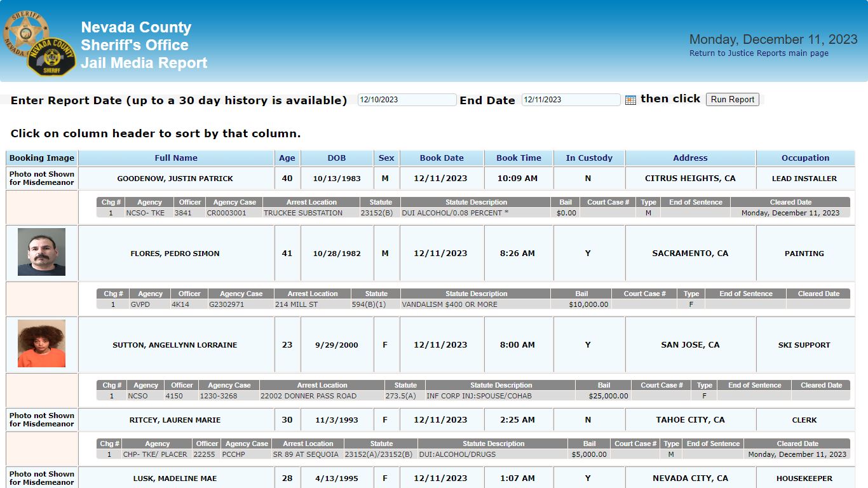Select the End Date input field
Image resolution: width=868 pixels, height=488 pixels.
point(571,100)
